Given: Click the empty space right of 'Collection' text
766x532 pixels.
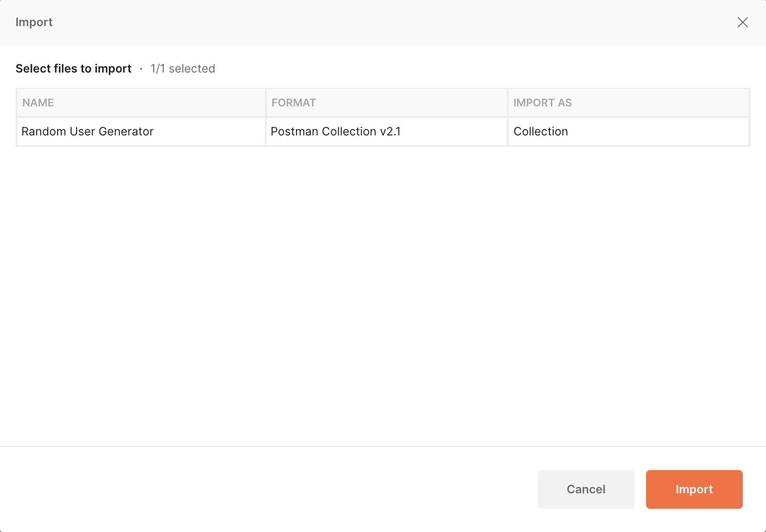Looking at the screenshot, I should [x=658, y=132].
